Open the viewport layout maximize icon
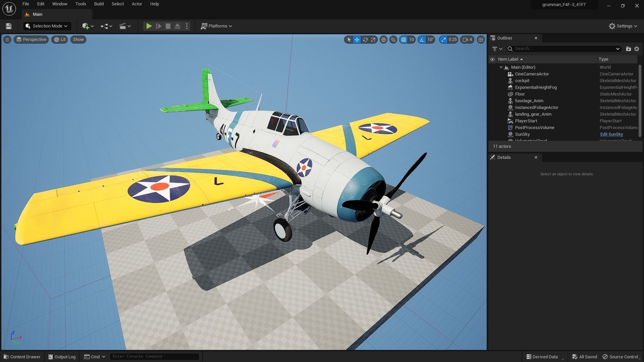 point(481,40)
